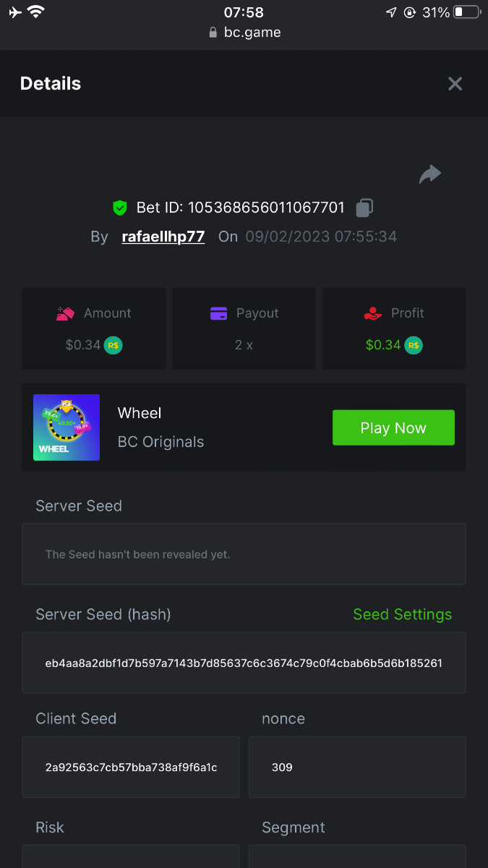Tap the bc.game address bar
The image size is (488, 868).
point(244,32)
